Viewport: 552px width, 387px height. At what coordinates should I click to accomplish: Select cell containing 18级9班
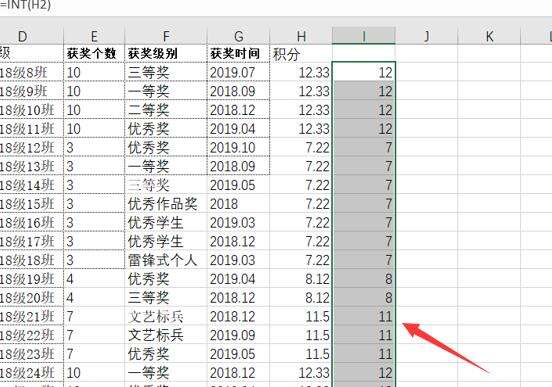pyautogui.click(x=31, y=91)
